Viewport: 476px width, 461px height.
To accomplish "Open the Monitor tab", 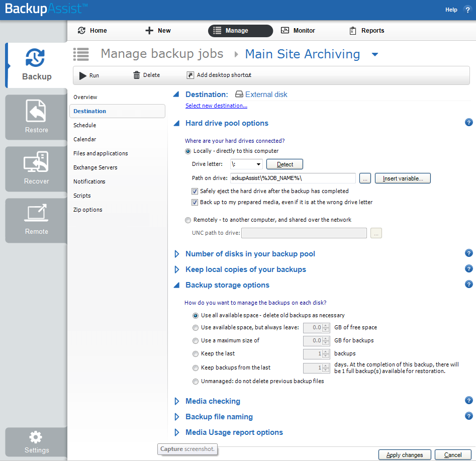I will pos(298,30).
